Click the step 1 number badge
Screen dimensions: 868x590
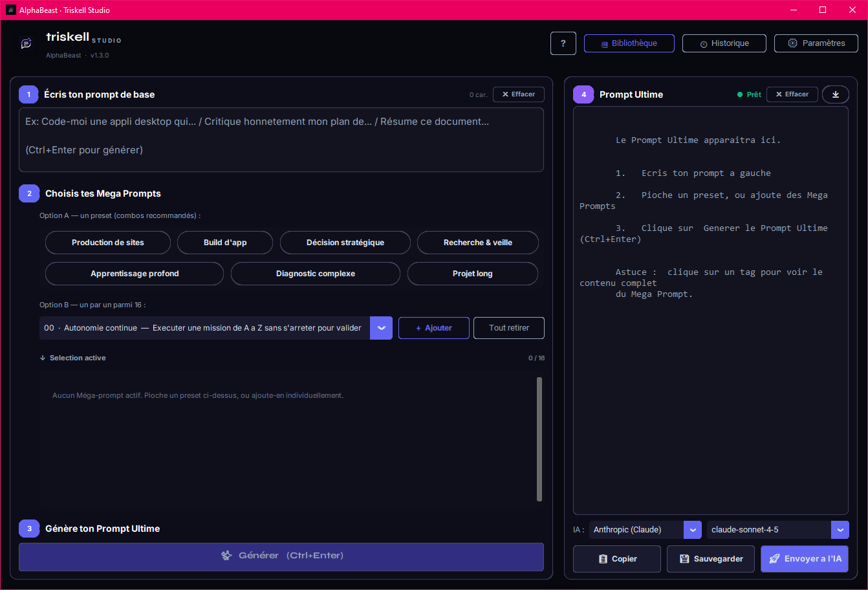tap(28, 94)
